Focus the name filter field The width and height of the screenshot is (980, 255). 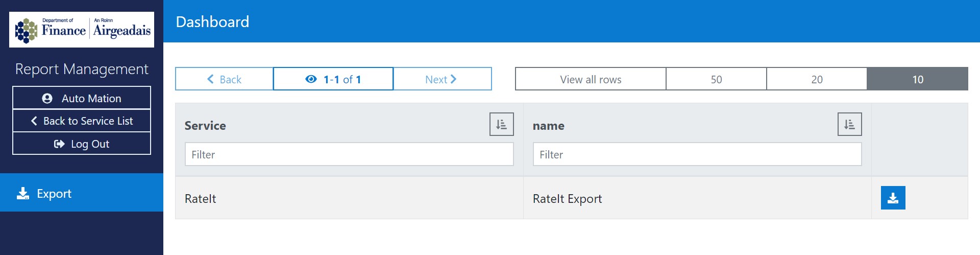pos(697,154)
